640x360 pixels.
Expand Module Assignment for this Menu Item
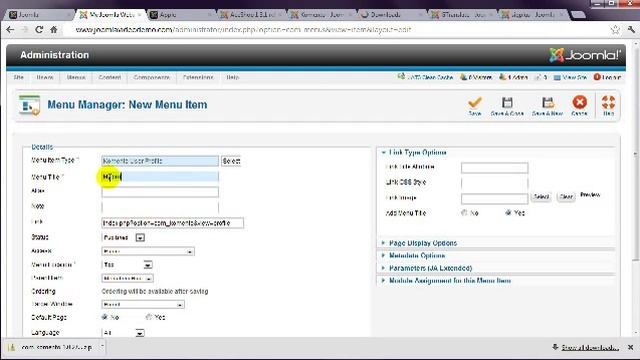click(450, 281)
